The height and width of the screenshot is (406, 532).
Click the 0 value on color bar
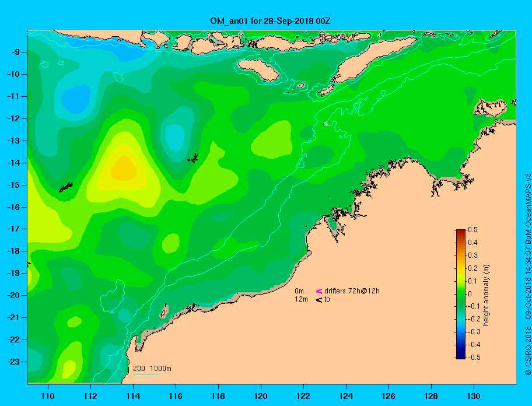(x=470, y=294)
